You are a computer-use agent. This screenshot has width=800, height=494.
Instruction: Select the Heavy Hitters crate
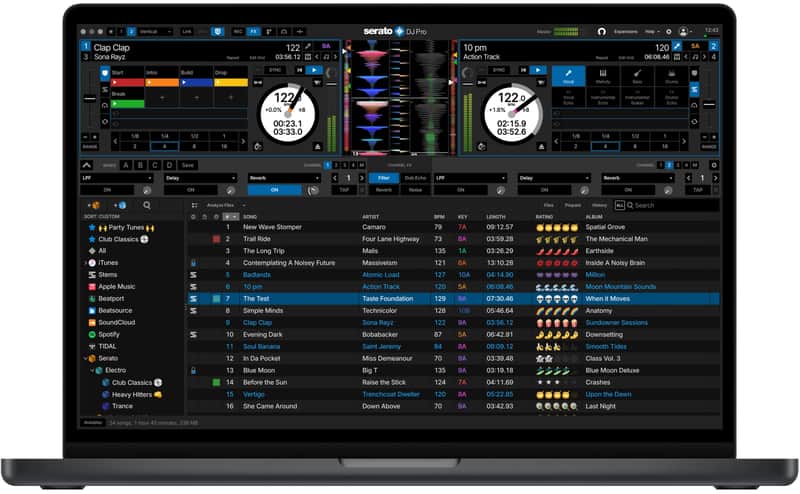click(132, 394)
